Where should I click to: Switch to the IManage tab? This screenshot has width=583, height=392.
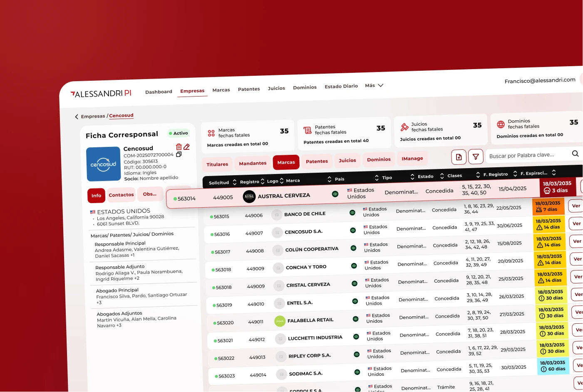click(412, 159)
